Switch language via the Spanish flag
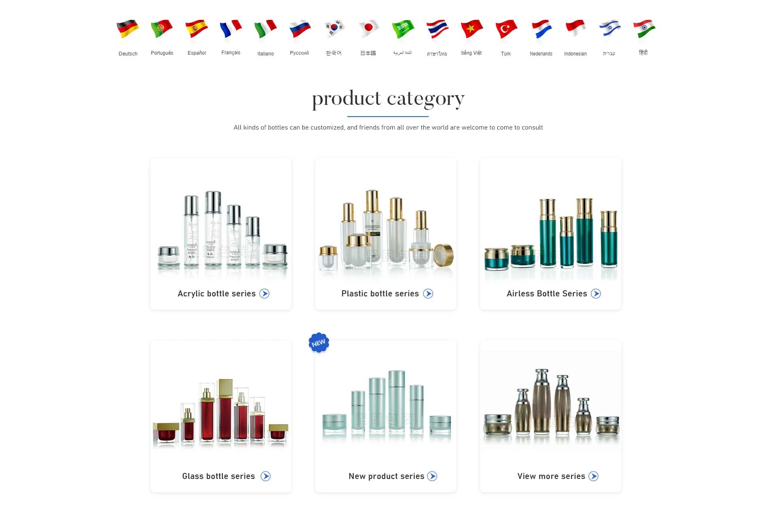This screenshot has height=532, width=778. (x=197, y=29)
